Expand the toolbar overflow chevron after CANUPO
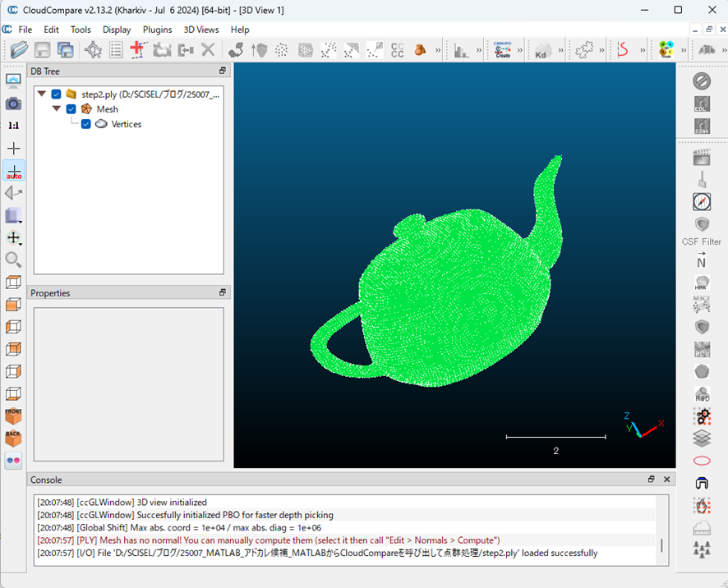The image size is (728, 588). pos(520,50)
